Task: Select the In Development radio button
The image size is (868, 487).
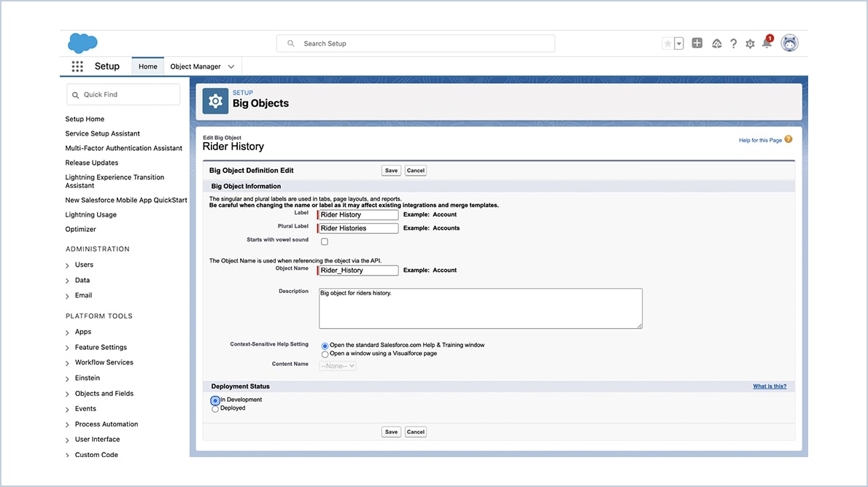Action: click(214, 400)
